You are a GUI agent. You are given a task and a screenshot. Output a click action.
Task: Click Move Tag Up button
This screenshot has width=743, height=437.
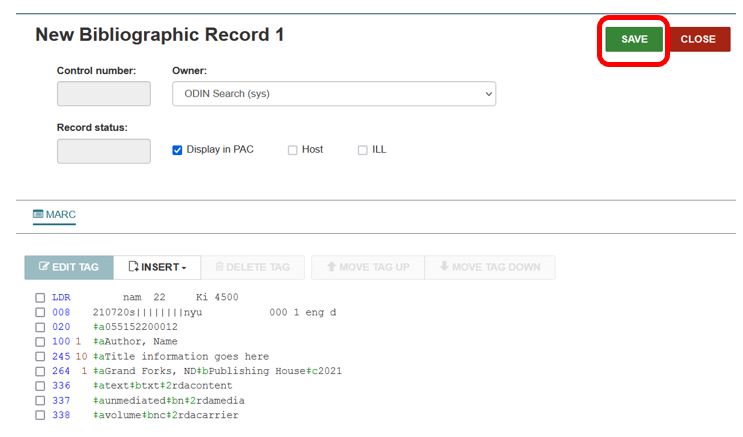tap(367, 267)
